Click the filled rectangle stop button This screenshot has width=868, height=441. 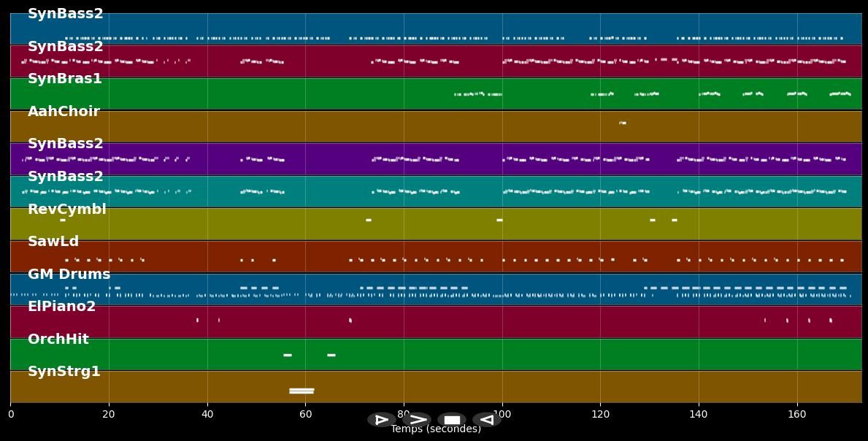(x=452, y=420)
